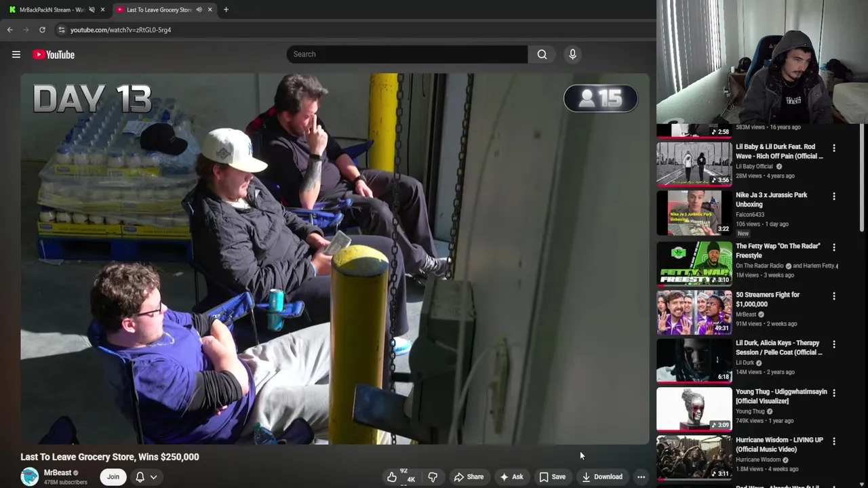The width and height of the screenshot is (868, 488).
Task: Unmute the MrBackPackN Stream tab
Action: coord(92,9)
